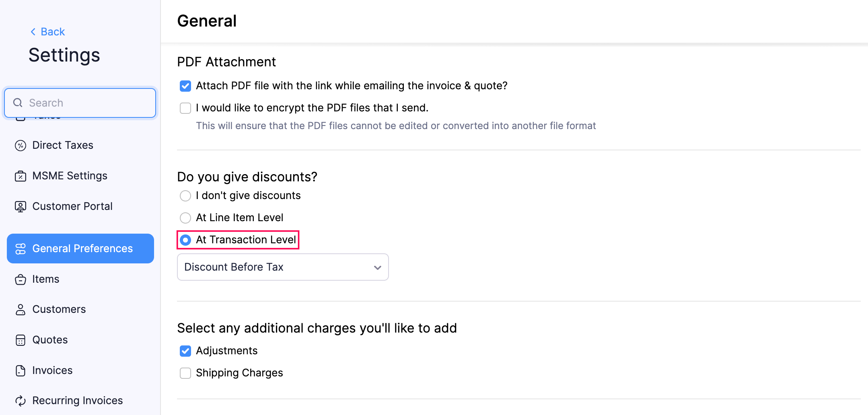The height and width of the screenshot is (415, 868).
Task: Click the General Preferences grid icon
Action: [x=21, y=249]
